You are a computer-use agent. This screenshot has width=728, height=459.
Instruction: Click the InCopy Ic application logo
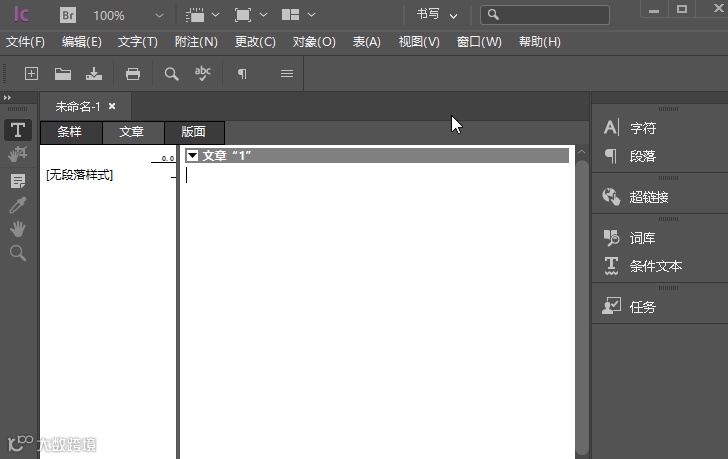21,15
